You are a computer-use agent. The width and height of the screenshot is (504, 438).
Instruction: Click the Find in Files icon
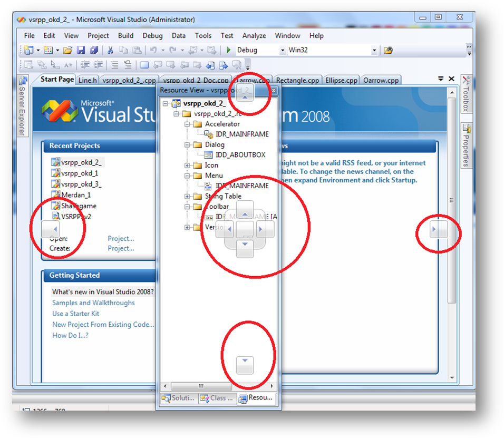tap(389, 50)
